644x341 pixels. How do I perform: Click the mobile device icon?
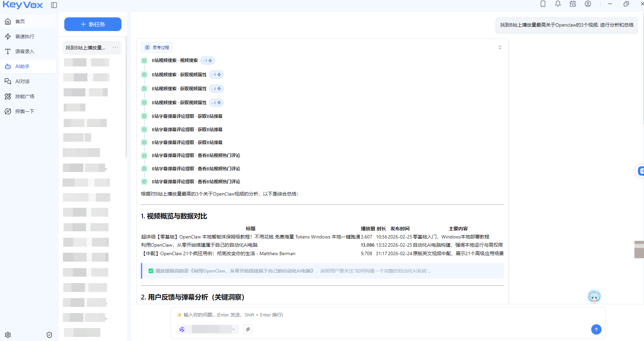(543, 4)
